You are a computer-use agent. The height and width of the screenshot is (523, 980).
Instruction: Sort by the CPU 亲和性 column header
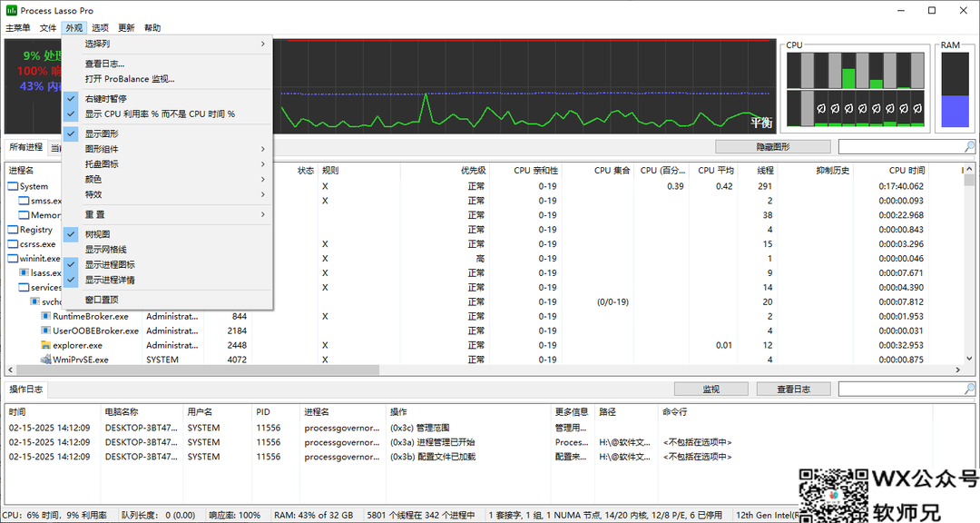(525, 170)
